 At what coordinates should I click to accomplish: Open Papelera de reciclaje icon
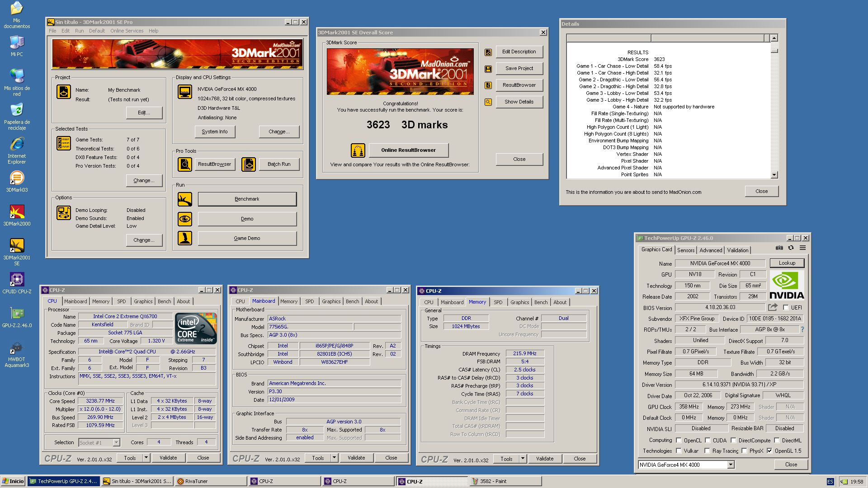17,116
